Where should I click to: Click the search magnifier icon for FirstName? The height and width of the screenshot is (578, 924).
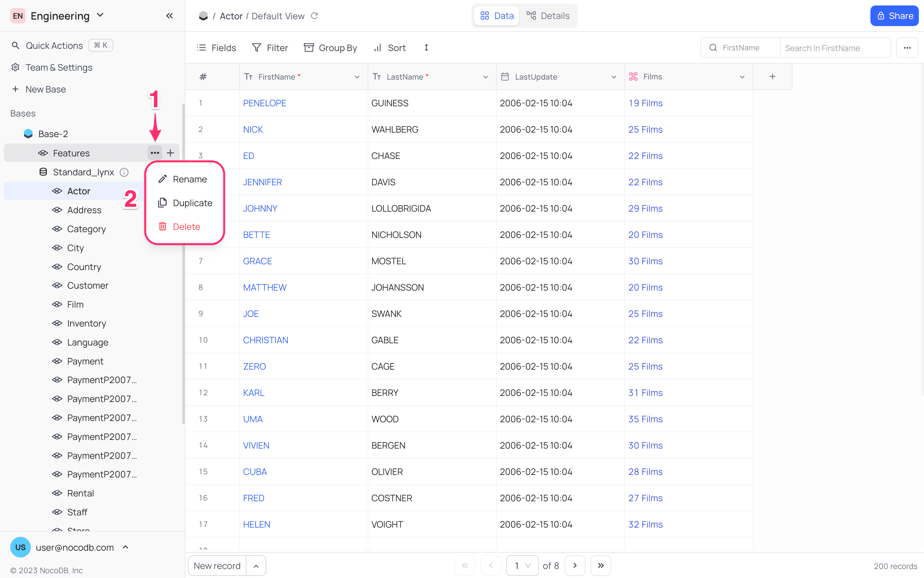coord(713,48)
